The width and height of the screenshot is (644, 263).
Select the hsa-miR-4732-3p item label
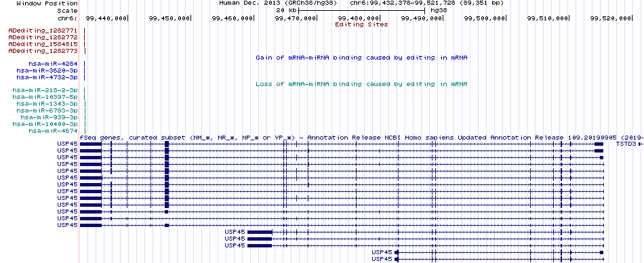point(47,77)
